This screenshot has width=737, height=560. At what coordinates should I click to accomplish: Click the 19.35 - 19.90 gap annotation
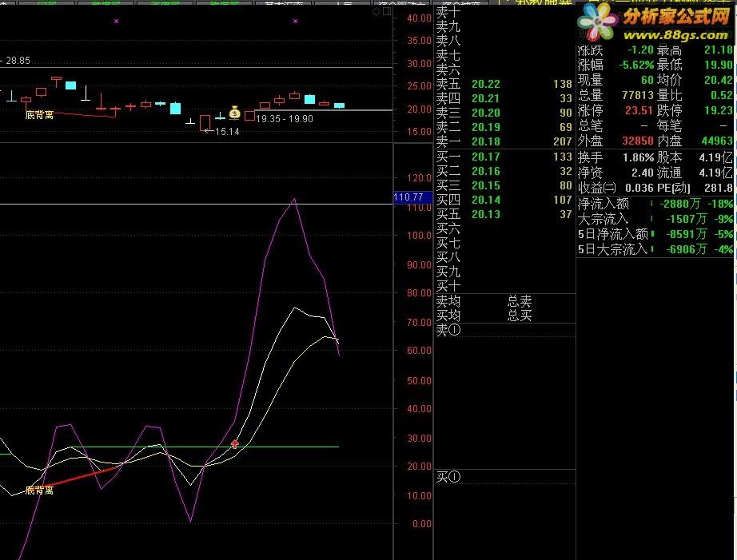pyautogui.click(x=285, y=119)
